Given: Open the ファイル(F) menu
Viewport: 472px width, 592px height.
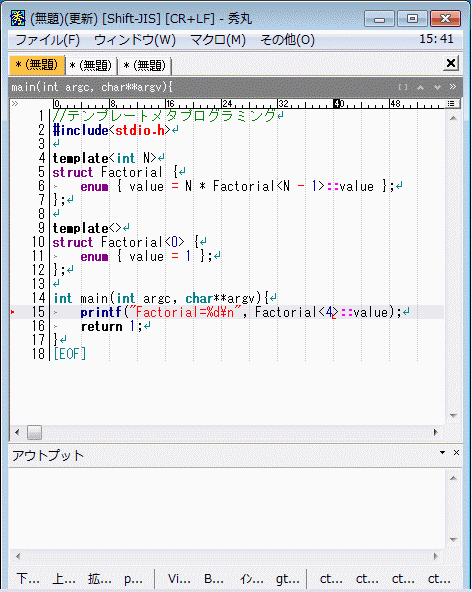Looking at the screenshot, I should coord(48,40).
